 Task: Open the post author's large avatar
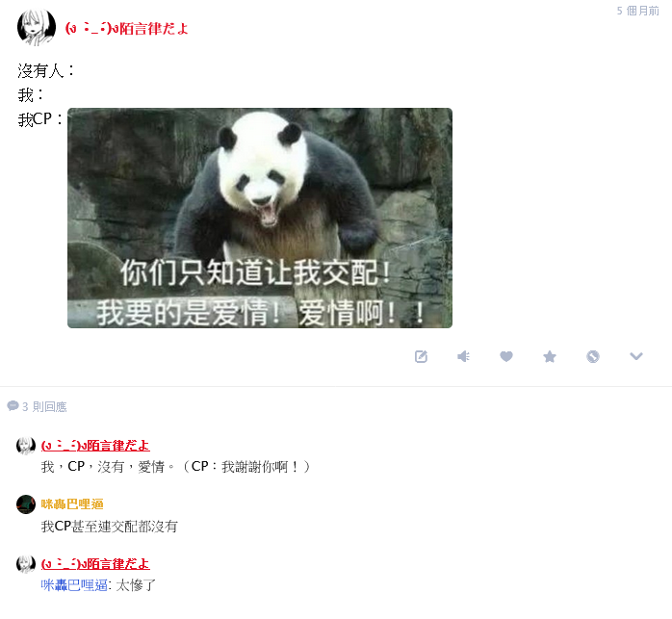pyautogui.click(x=37, y=27)
